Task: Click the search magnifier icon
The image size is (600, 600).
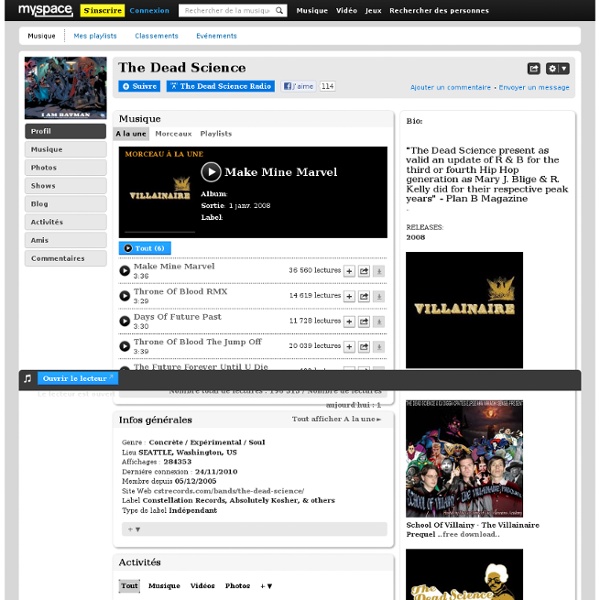Action: click(x=279, y=11)
